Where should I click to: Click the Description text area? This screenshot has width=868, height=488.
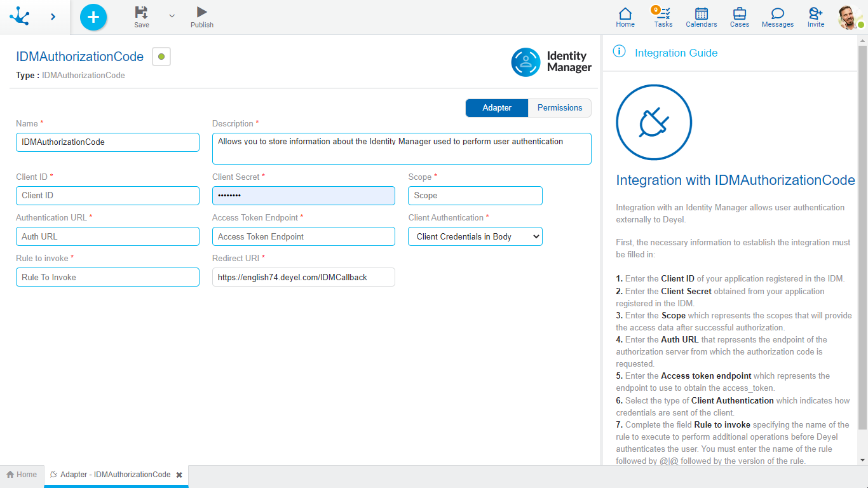pos(402,149)
